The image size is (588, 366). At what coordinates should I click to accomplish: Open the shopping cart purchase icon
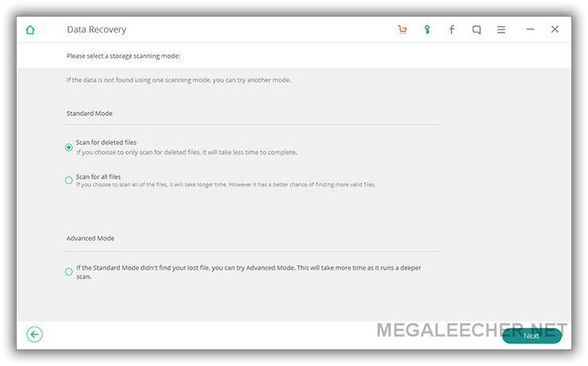tap(402, 29)
